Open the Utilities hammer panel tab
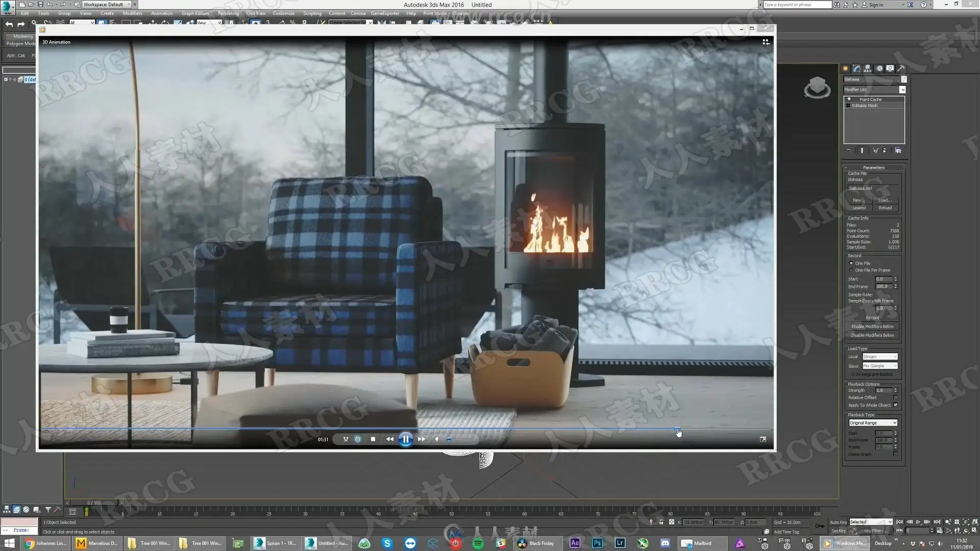980x551 pixels. click(901, 68)
